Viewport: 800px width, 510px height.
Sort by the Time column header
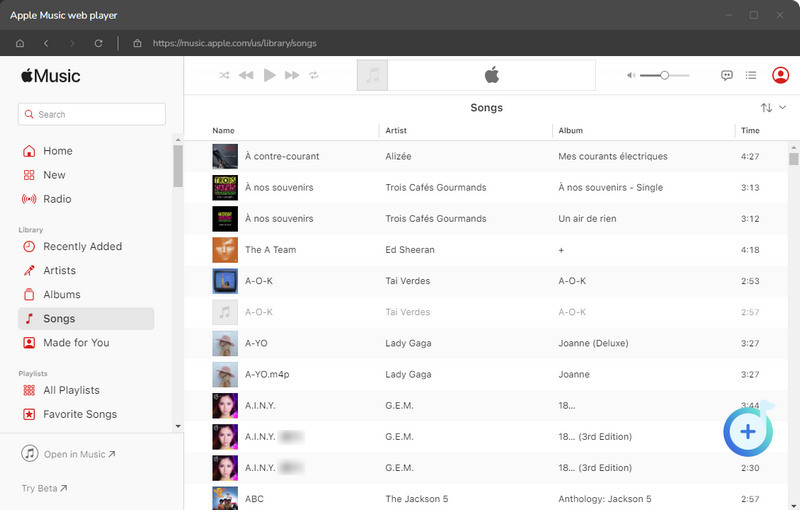pos(750,131)
